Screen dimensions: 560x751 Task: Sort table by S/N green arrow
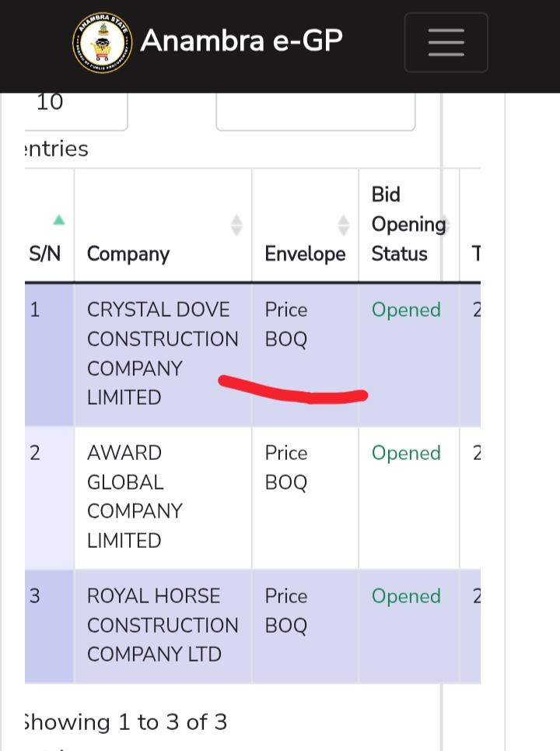click(59, 220)
